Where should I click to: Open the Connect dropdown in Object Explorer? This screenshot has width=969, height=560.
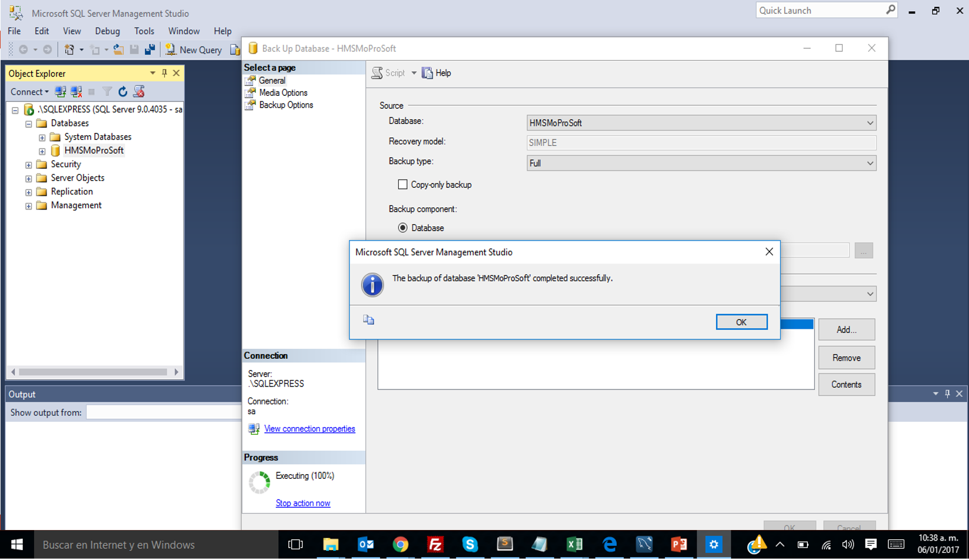29,92
